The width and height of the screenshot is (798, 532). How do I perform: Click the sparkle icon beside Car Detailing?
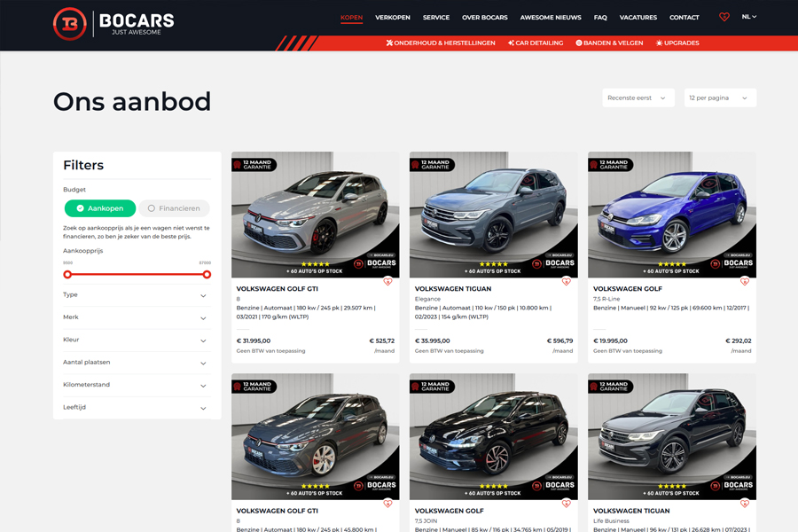[x=511, y=43]
